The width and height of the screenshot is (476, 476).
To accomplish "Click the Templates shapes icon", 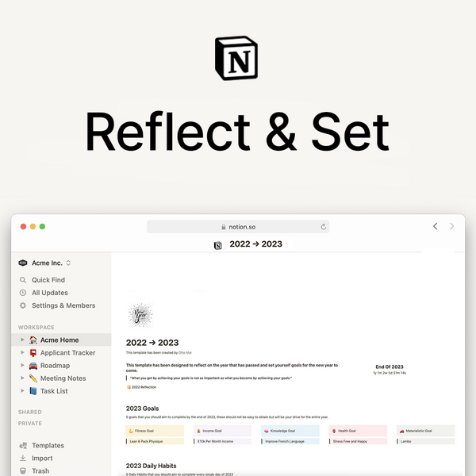I will tap(23, 445).
